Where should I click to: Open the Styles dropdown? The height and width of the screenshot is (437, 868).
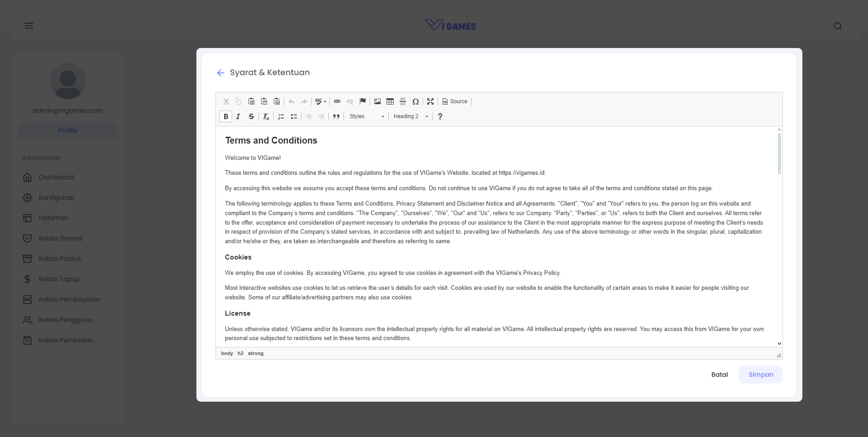[x=367, y=116]
